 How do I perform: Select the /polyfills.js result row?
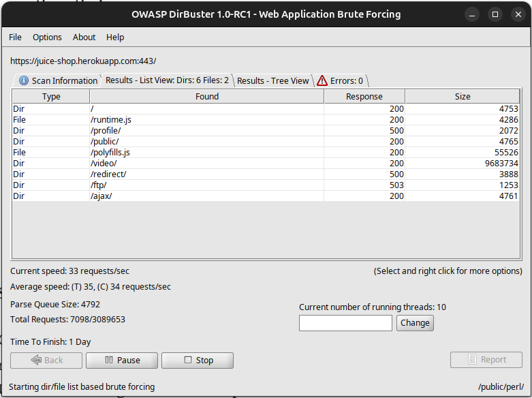click(x=266, y=152)
